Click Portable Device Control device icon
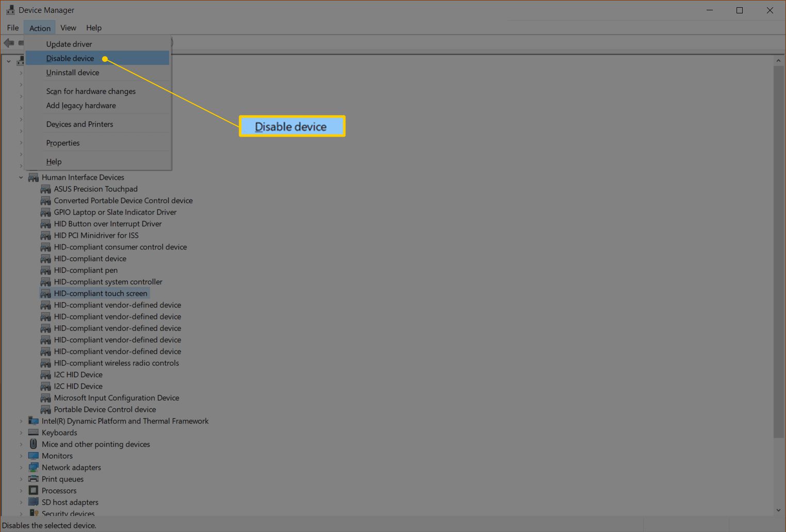The width and height of the screenshot is (786, 532). click(x=46, y=409)
